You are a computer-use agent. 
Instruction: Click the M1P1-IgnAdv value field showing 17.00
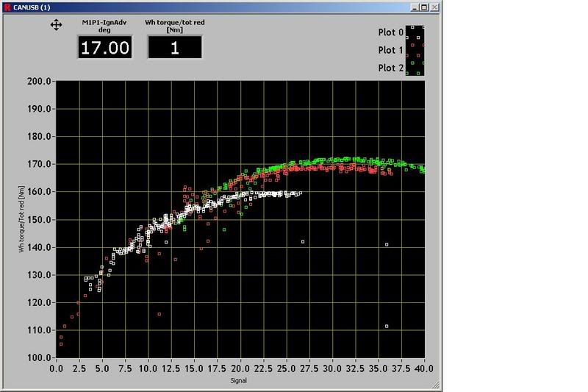[x=105, y=49]
